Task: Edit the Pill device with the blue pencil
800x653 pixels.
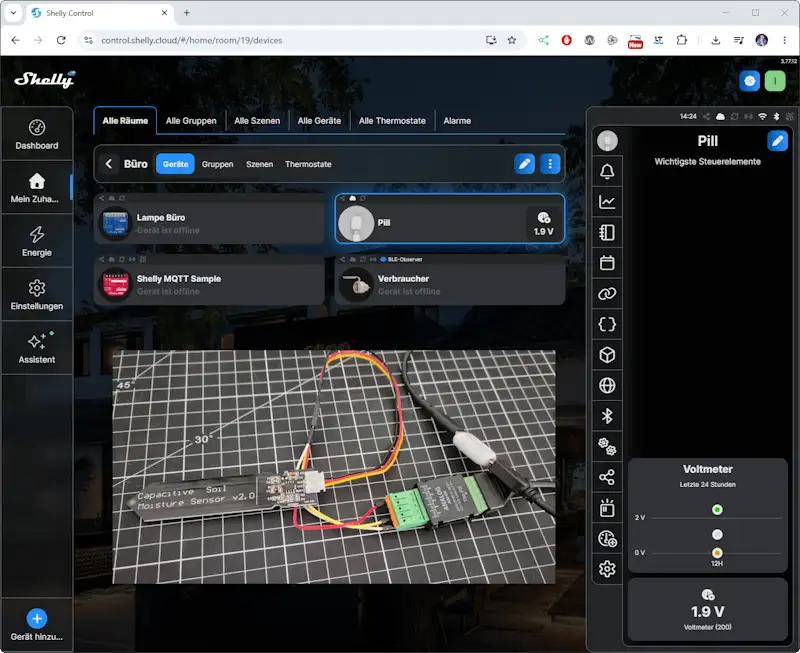Action: [x=778, y=140]
